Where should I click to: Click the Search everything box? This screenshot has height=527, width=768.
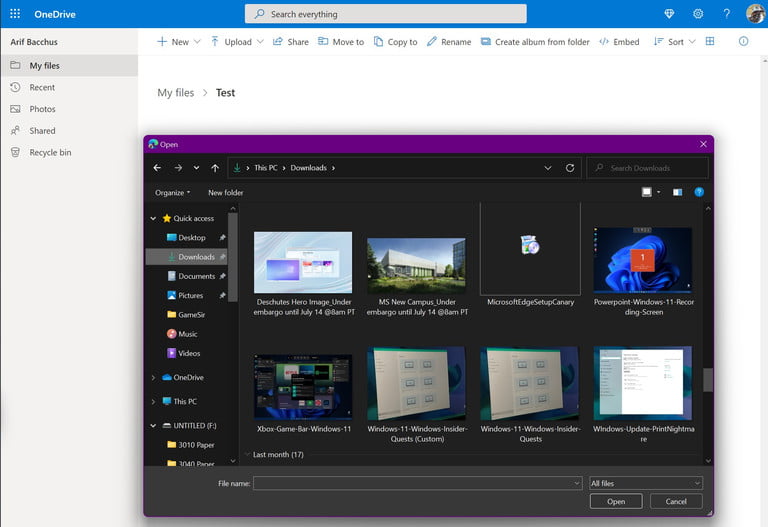coord(385,14)
